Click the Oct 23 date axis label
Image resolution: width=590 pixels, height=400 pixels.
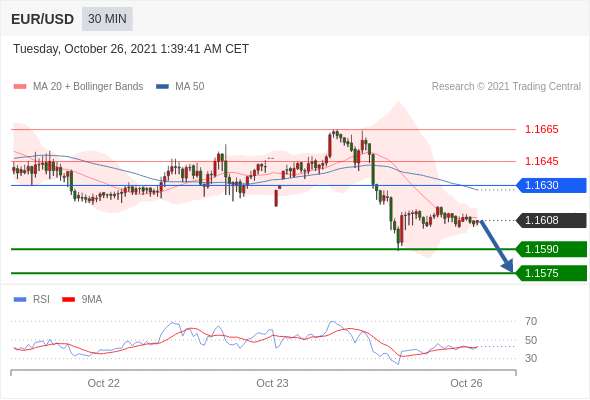pos(272,383)
